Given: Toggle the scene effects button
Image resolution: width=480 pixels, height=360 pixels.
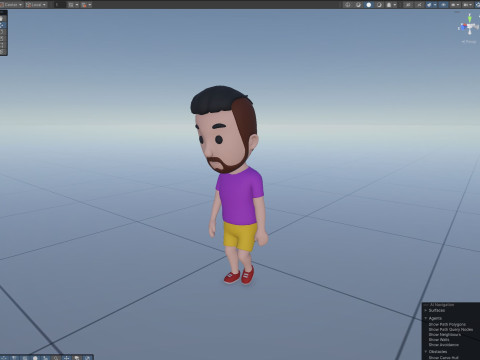Looking at the screenshot, I should click(429, 5).
